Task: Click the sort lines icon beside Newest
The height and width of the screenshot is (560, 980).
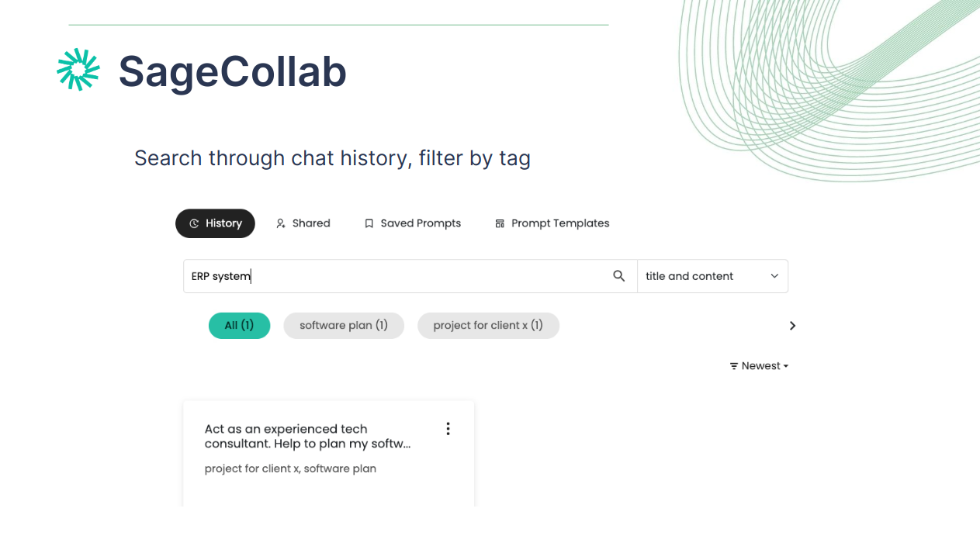Action: coord(734,366)
